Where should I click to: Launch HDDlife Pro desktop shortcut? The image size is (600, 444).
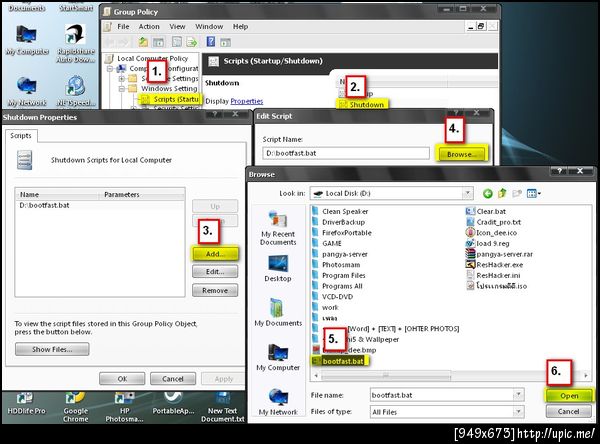(26, 403)
